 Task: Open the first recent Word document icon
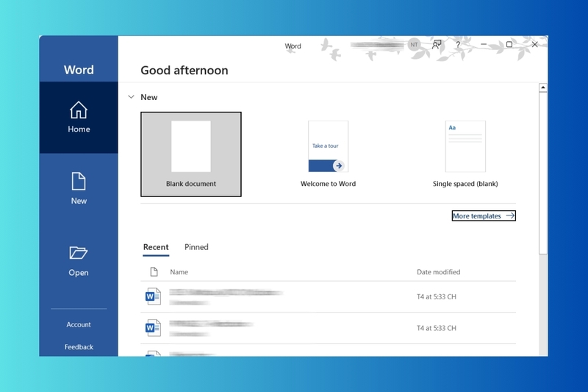pos(153,296)
